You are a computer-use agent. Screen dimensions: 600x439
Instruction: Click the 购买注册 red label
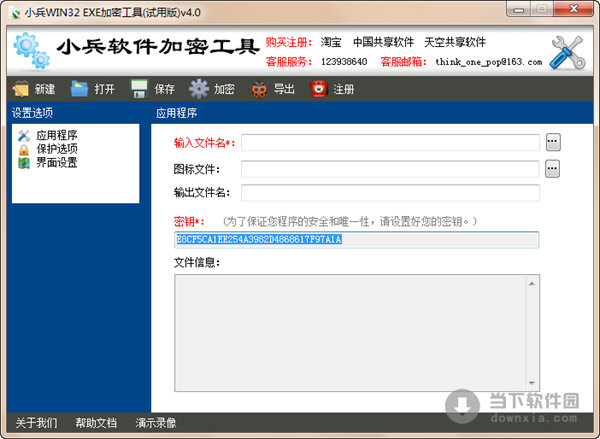click(x=289, y=42)
